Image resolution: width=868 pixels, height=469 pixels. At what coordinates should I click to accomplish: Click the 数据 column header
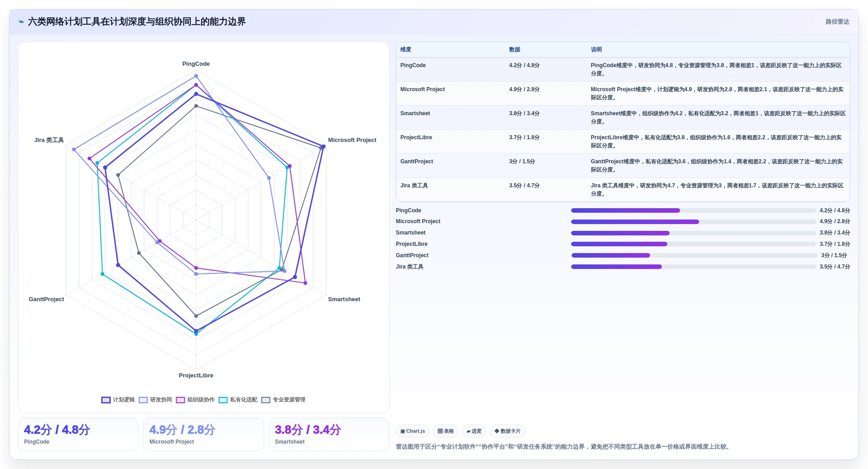tap(515, 50)
